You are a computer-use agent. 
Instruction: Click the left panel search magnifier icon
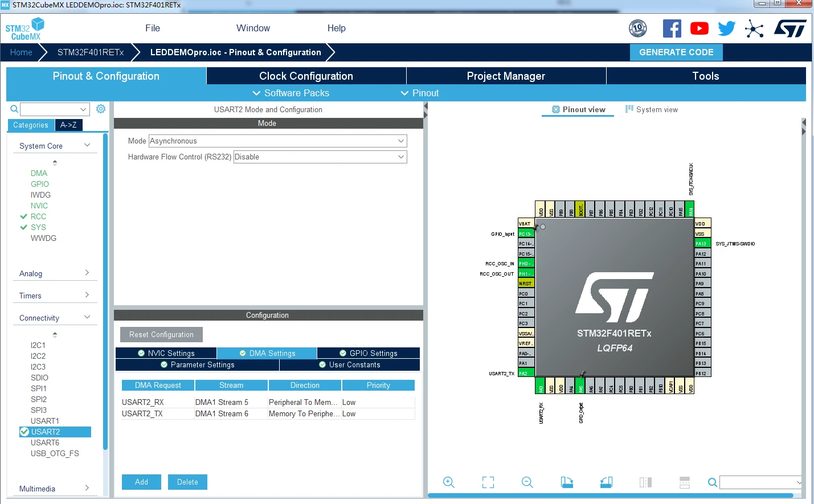pyautogui.click(x=14, y=109)
